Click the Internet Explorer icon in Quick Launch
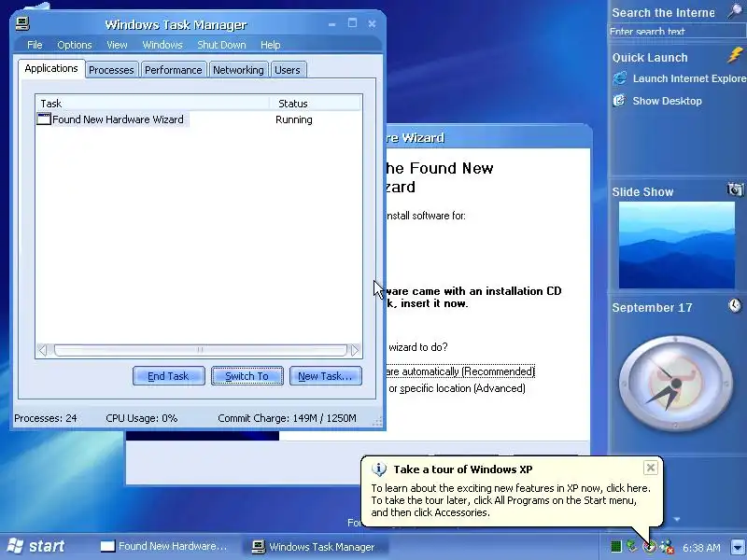The image size is (747, 560). click(620, 78)
